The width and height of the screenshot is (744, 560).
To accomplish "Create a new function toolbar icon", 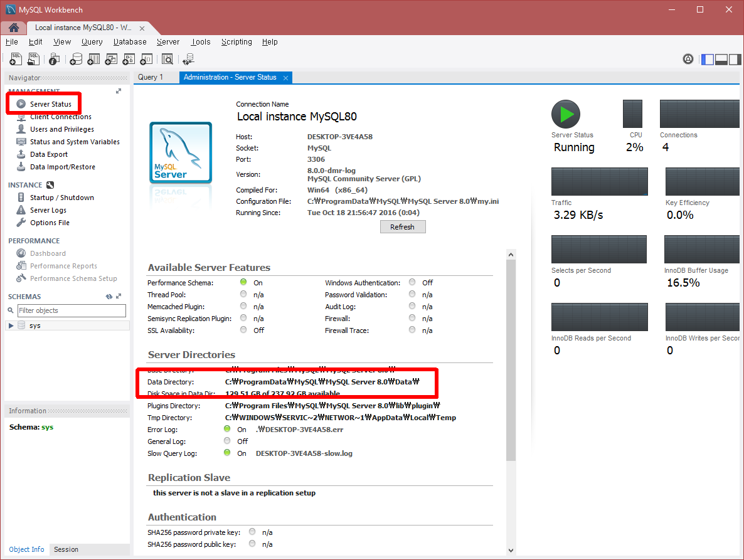I will (146, 59).
